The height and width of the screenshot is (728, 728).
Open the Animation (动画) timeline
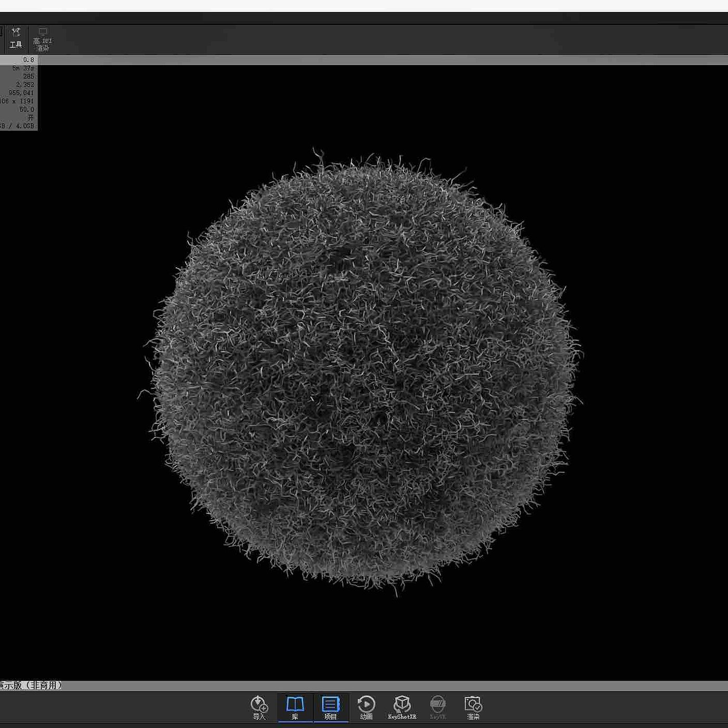pos(366,707)
